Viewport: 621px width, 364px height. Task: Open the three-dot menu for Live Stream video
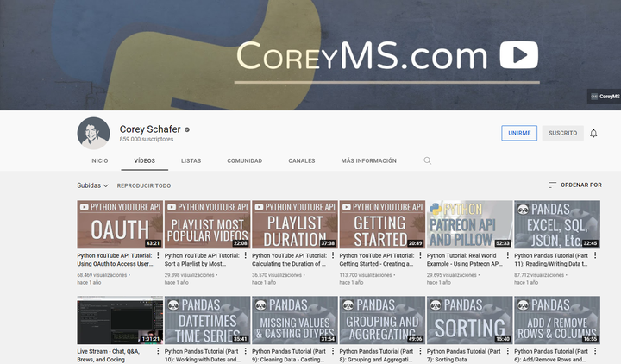(158, 351)
